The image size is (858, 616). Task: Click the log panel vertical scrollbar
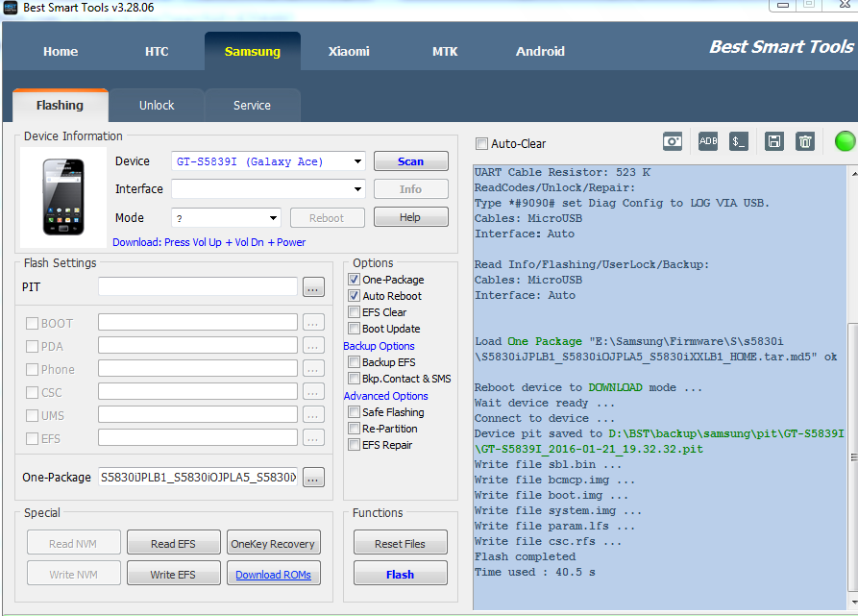click(x=852, y=456)
